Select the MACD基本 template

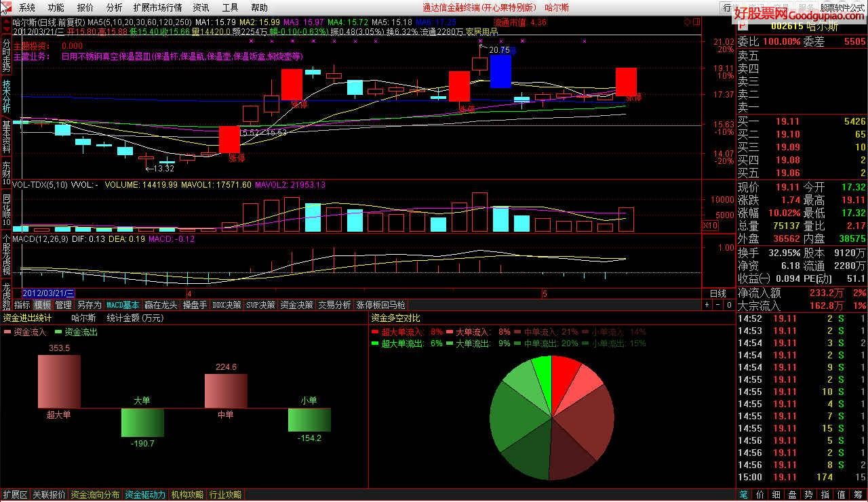tap(123, 306)
